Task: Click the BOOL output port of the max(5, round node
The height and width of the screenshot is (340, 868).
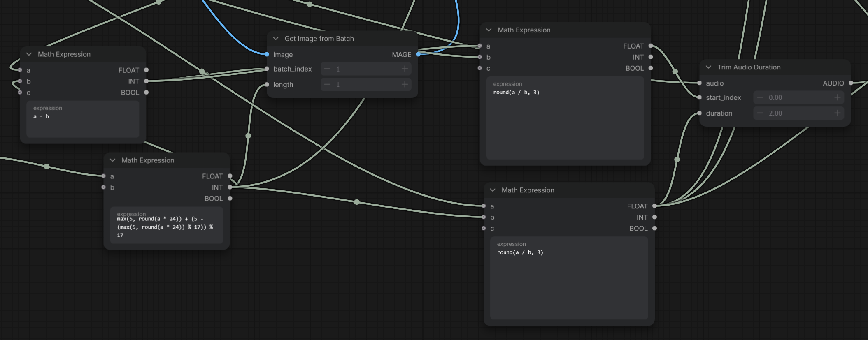Action: [230, 198]
